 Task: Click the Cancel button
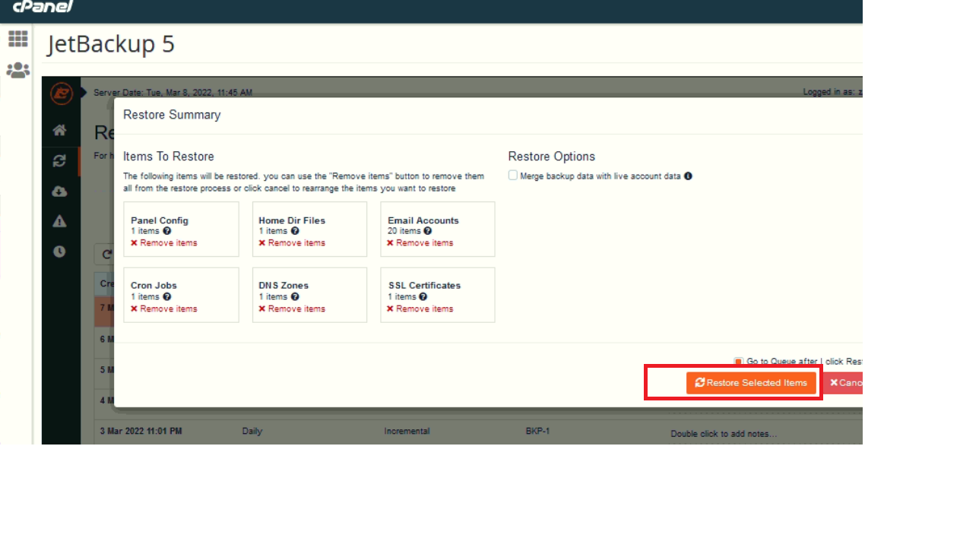click(x=843, y=383)
